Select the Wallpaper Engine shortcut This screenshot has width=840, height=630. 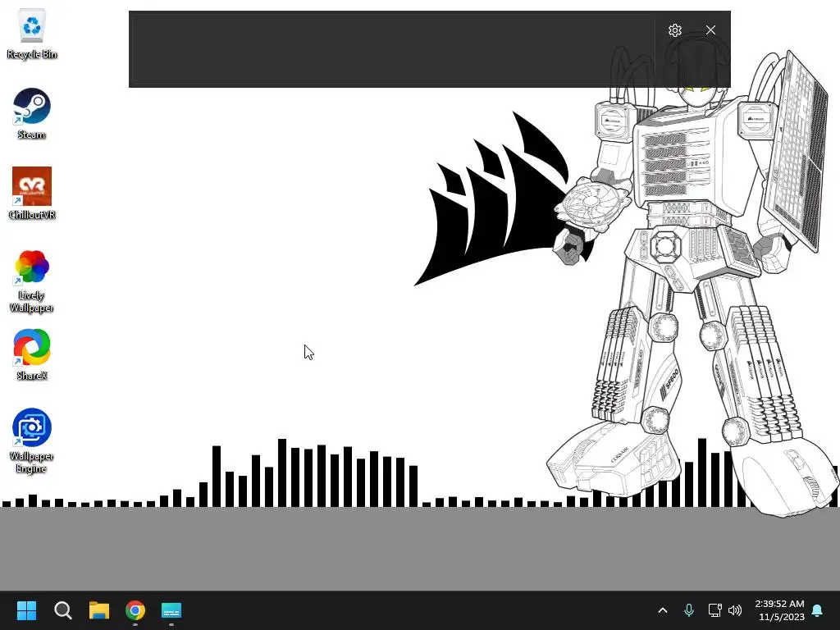(32, 441)
